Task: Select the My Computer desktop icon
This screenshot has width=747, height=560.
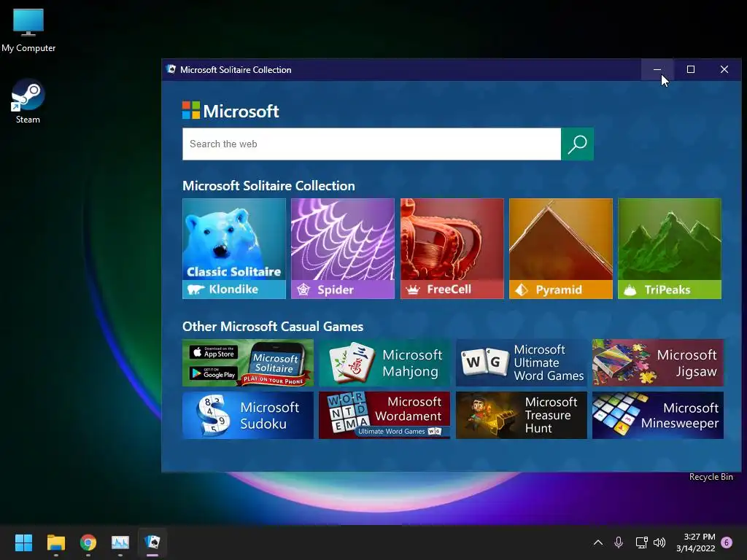Action: [x=28, y=31]
